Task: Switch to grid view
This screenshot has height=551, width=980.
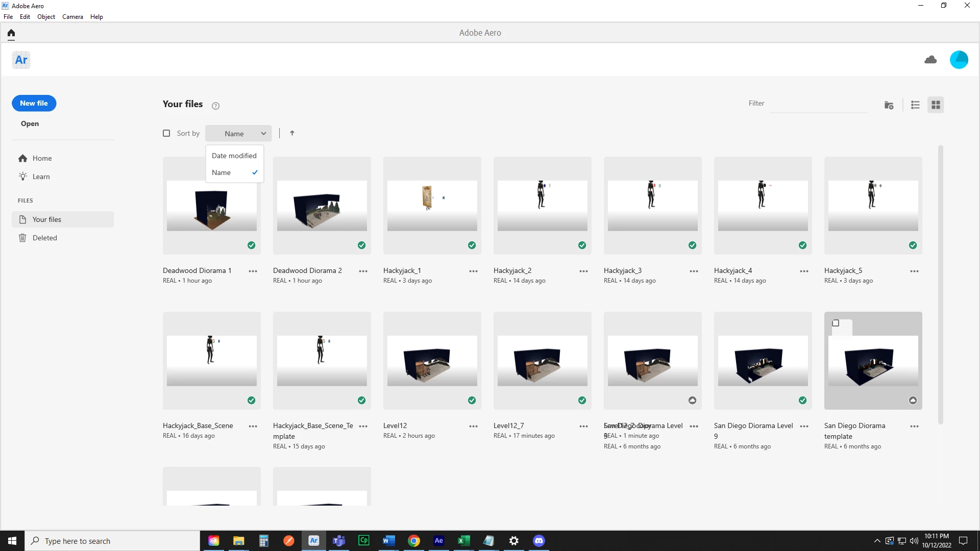Action: pyautogui.click(x=936, y=105)
